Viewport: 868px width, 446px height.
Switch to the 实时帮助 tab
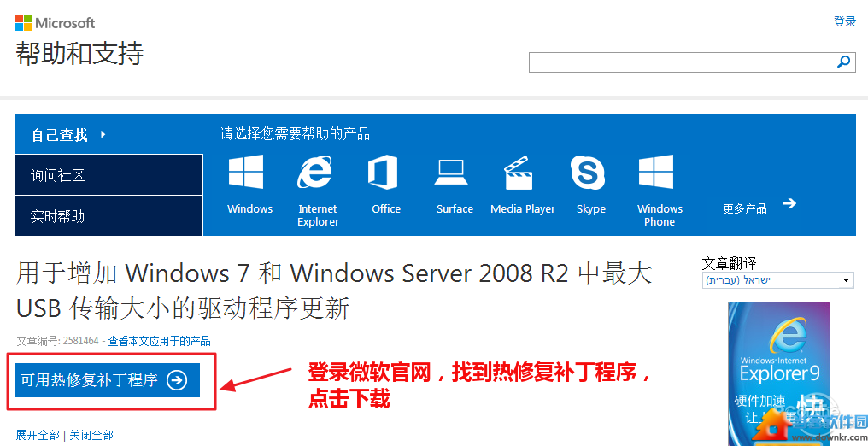pyautogui.click(x=109, y=216)
